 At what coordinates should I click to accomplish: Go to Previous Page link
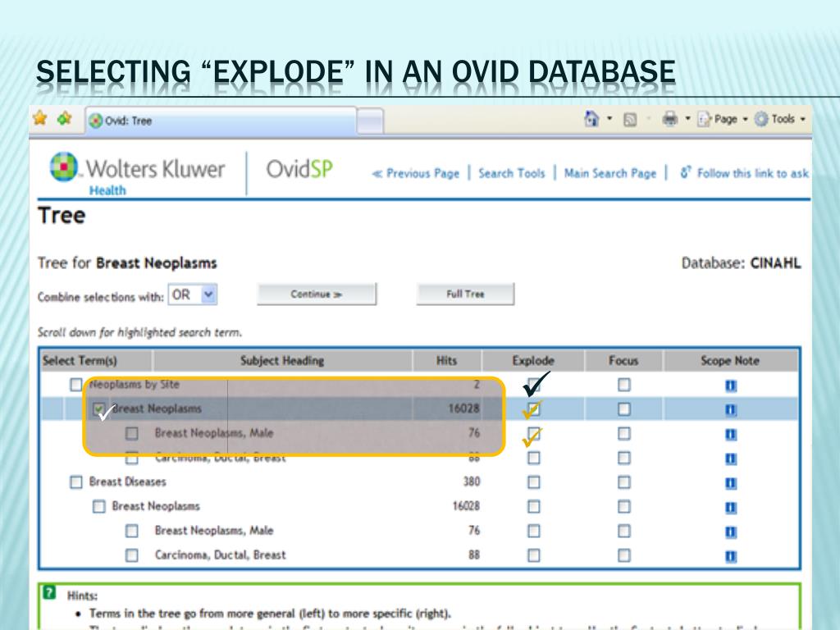tap(416, 174)
